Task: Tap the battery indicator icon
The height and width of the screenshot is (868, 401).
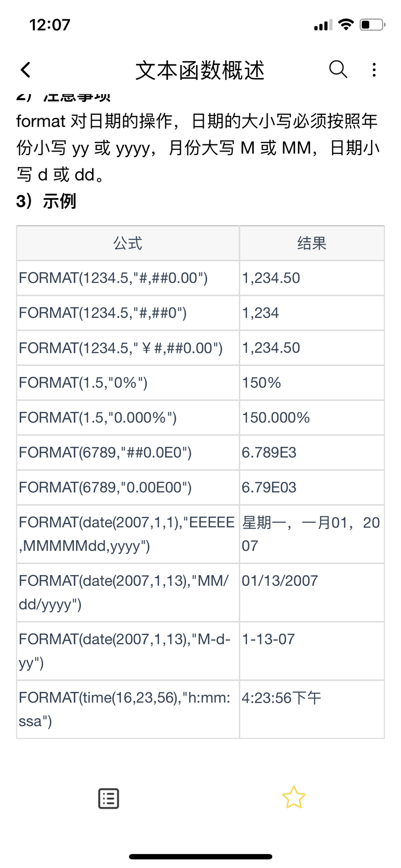Action: [x=372, y=24]
